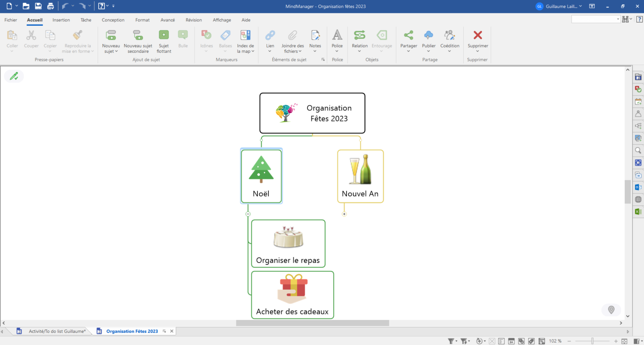The width and height of the screenshot is (644, 345).
Task: Click the zoom in plus button
Action: pos(616,341)
